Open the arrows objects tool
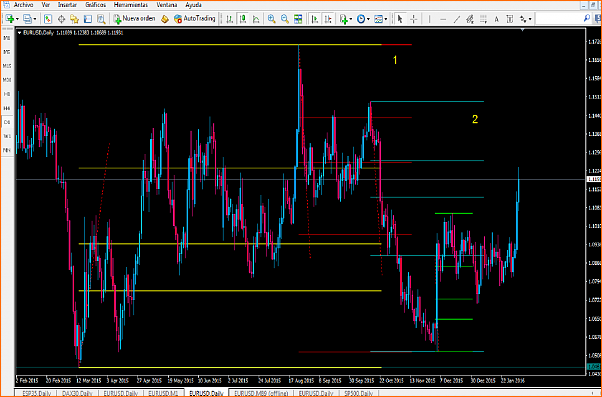Screen dimensions: 602x397 coord(523,19)
